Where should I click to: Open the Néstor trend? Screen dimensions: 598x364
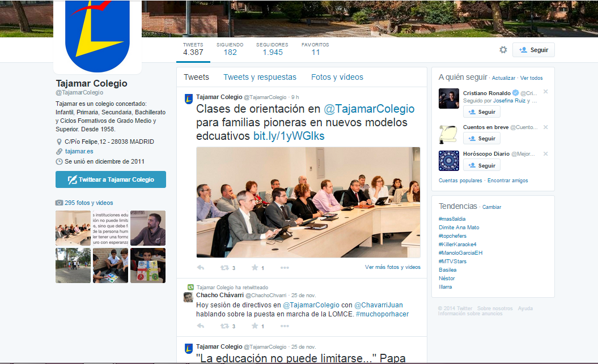[447, 279]
